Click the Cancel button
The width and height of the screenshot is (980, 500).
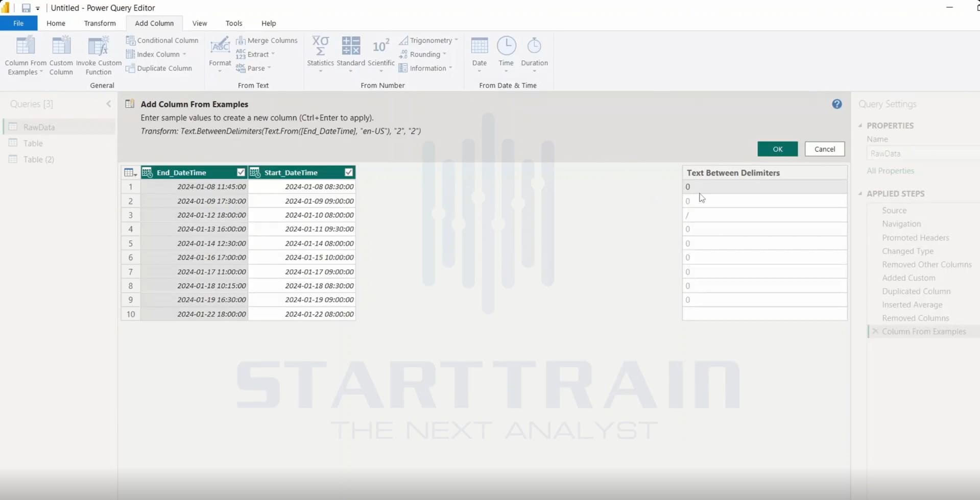825,149
